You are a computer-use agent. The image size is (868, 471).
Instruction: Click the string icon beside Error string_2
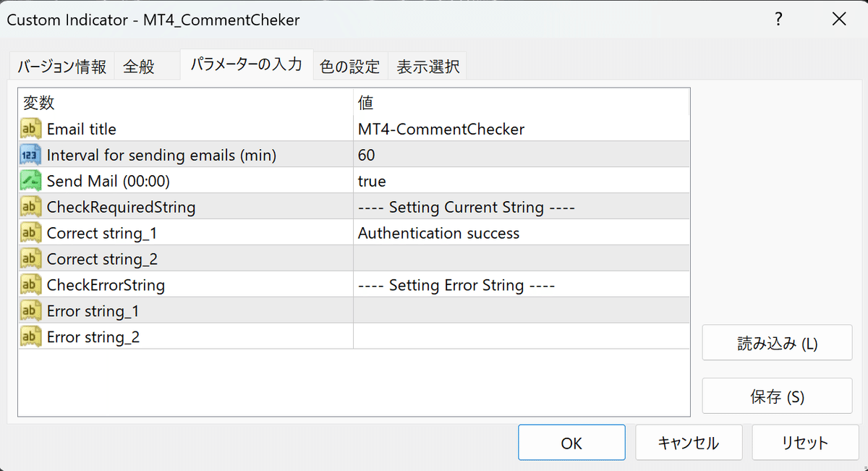tap(30, 337)
